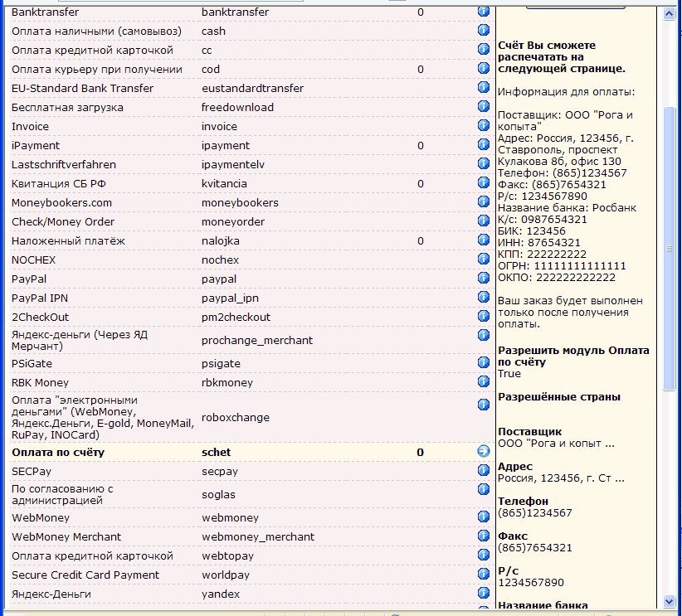Select the "Квитанция СБ РФ" row
The height and width of the screenshot is (616, 682).
tap(252, 184)
